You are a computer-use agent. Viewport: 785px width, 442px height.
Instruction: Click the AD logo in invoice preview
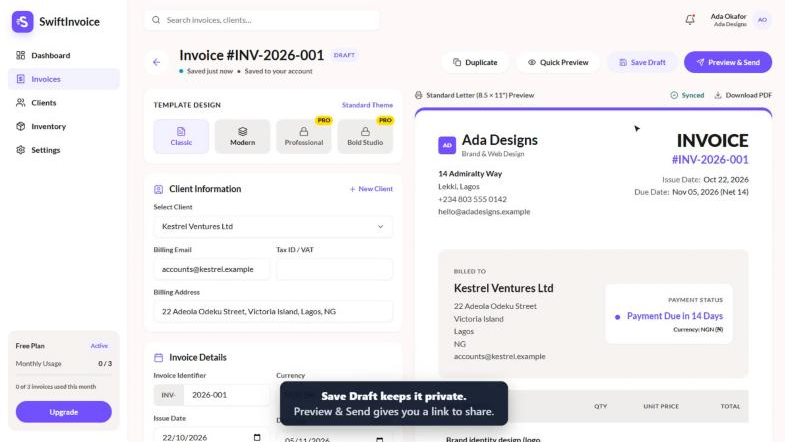click(447, 145)
